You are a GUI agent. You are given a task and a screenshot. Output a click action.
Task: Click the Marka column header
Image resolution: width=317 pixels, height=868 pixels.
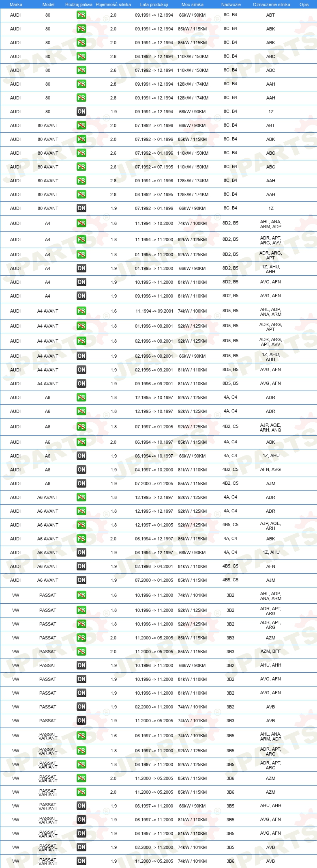16,4
